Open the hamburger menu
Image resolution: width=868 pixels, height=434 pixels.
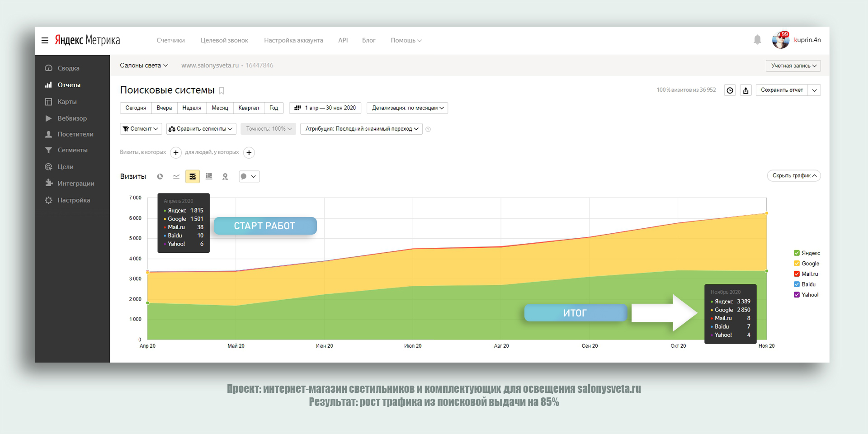[x=45, y=40]
